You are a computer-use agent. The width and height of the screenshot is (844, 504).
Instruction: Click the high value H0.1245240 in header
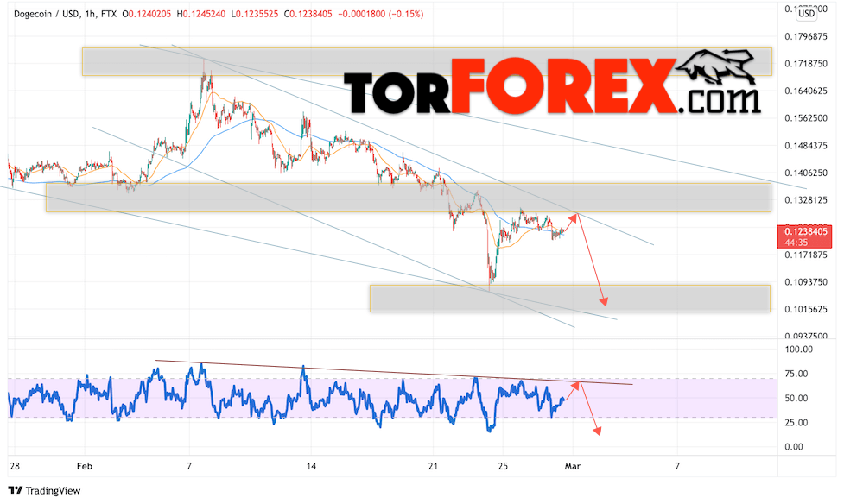click(x=200, y=14)
